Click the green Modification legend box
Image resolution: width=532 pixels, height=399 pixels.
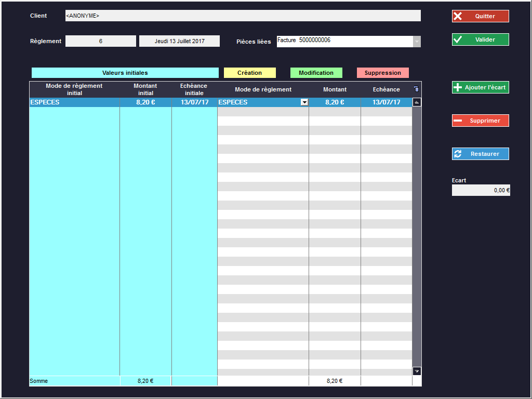click(x=316, y=73)
